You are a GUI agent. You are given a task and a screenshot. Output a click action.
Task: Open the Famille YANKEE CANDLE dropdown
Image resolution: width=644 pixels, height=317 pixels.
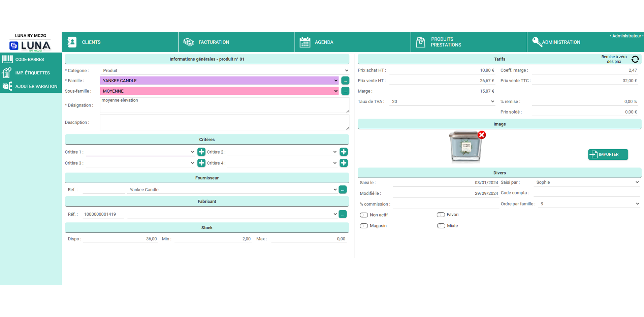point(219,81)
